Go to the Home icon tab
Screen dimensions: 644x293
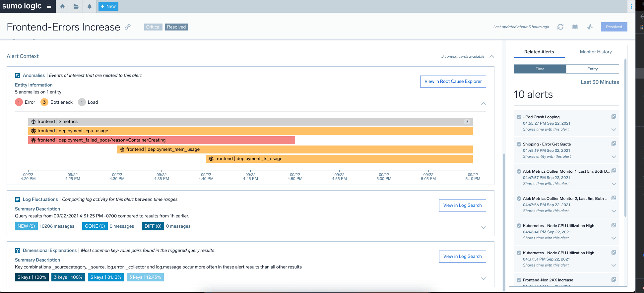click(x=62, y=6)
